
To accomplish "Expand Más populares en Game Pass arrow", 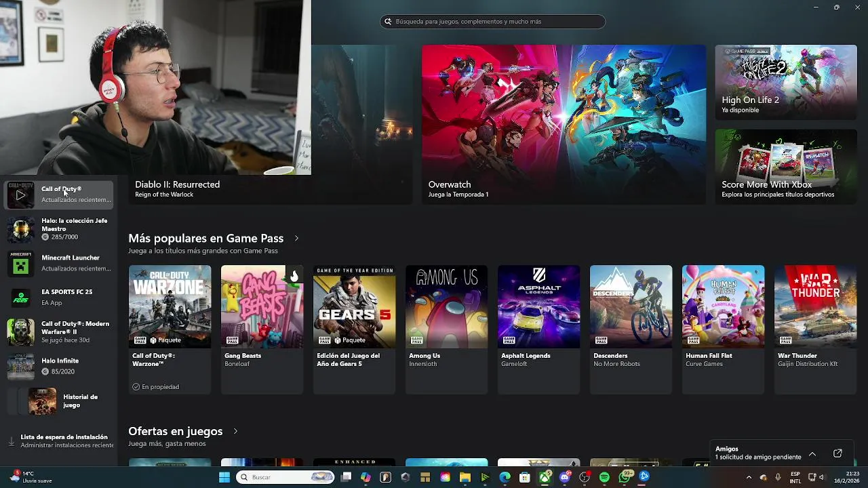I will tap(296, 239).
